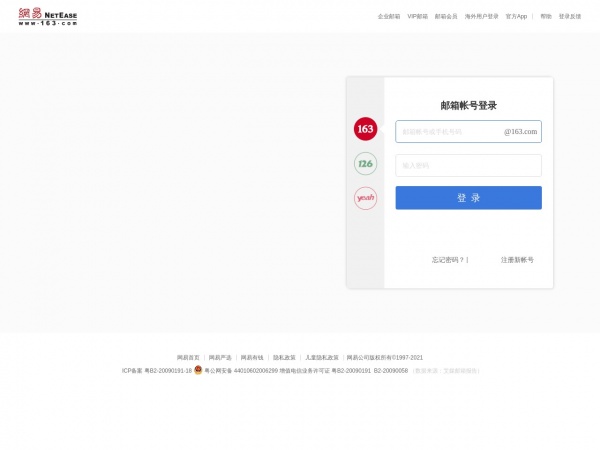Open 网易严选 footer link
The image size is (600, 450).
pyautogui.click(x=220, y=357)
